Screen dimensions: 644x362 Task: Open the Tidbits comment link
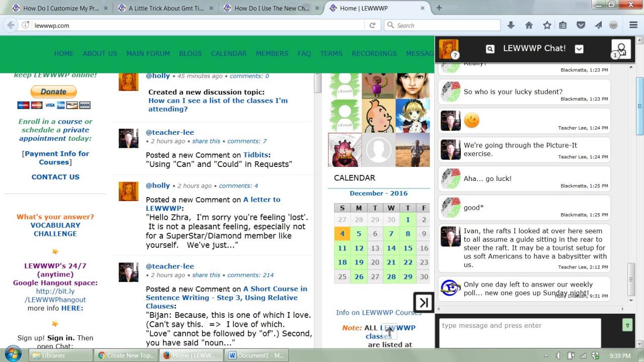(256, 155)
